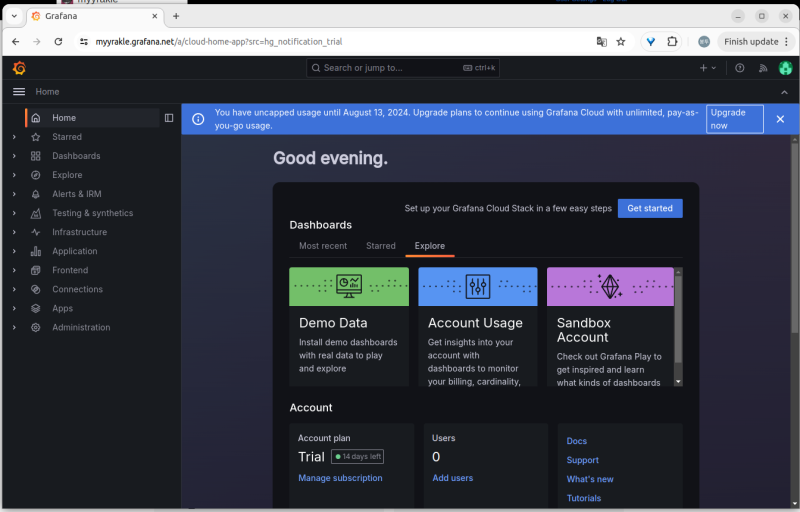Switch to the Most recent tab
The height and width of the screenshot is (512, 800).
tap(323, 246)
